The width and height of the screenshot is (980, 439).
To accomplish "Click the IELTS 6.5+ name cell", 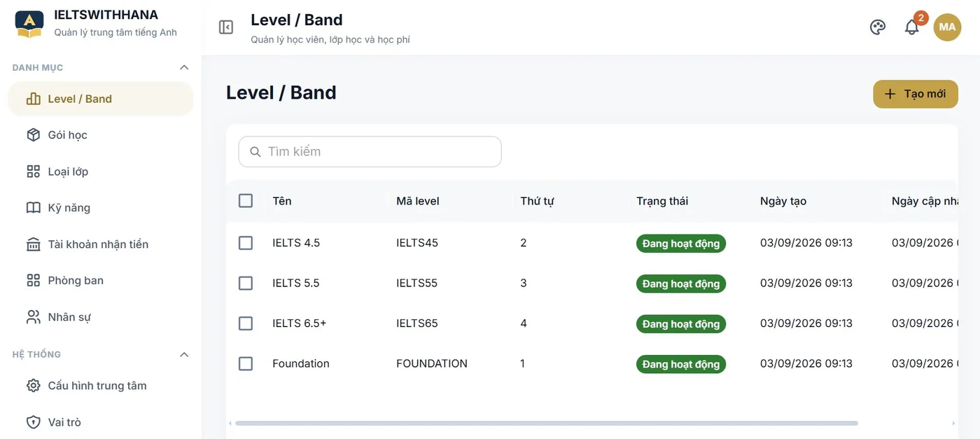I will [300, 323].
